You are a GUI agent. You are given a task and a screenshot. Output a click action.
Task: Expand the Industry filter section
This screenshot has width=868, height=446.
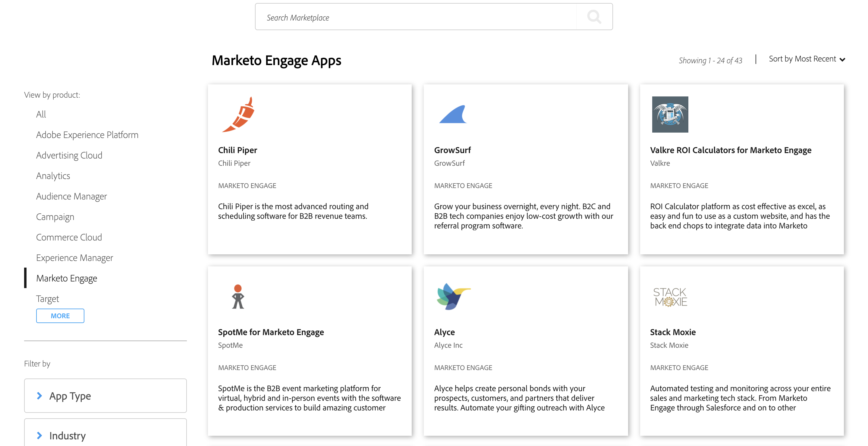tap(67, 435)
